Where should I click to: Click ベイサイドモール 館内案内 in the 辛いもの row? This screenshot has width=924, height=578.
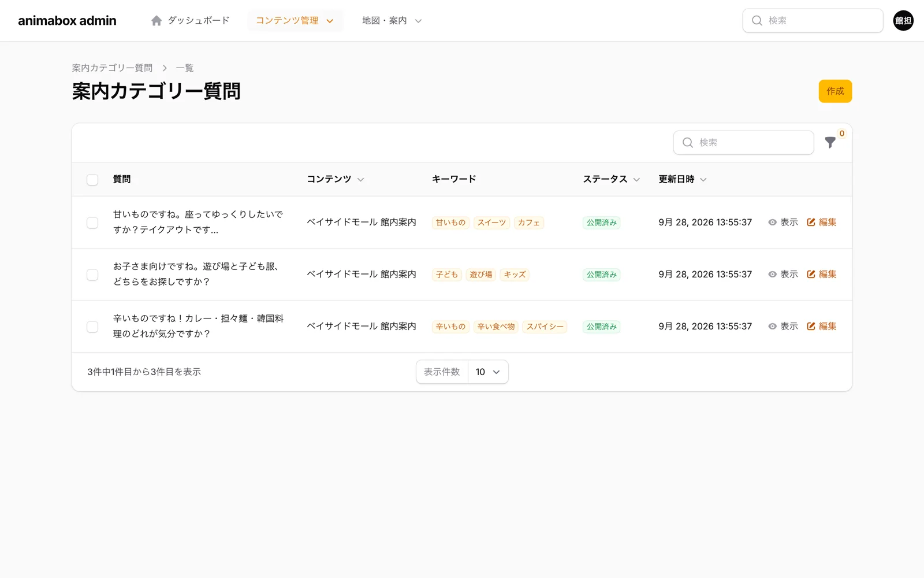point(362,327)
